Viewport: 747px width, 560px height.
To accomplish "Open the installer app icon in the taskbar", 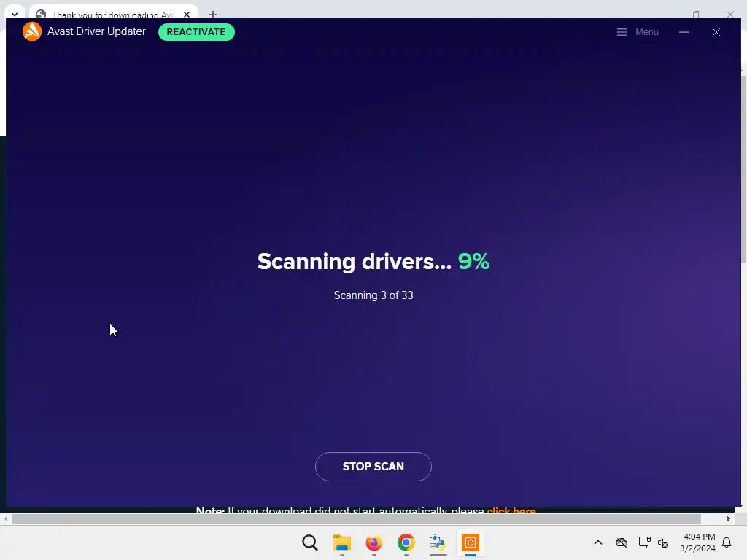I will [x=438, y=542].
